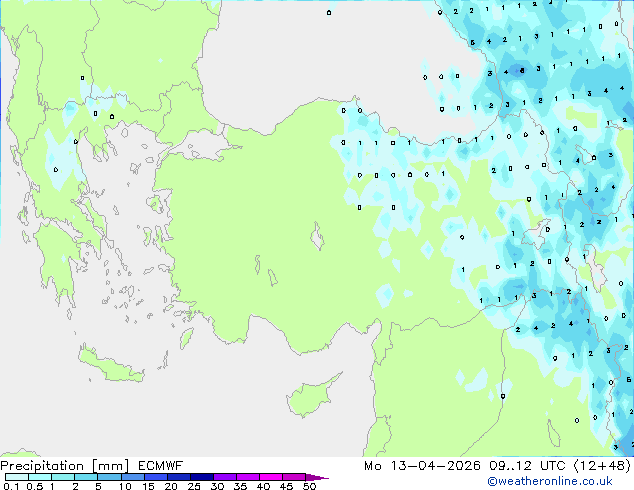Select the 5–10 mm blue legend swatch
This screenshot has height=490, width=634.
[109, 477]
